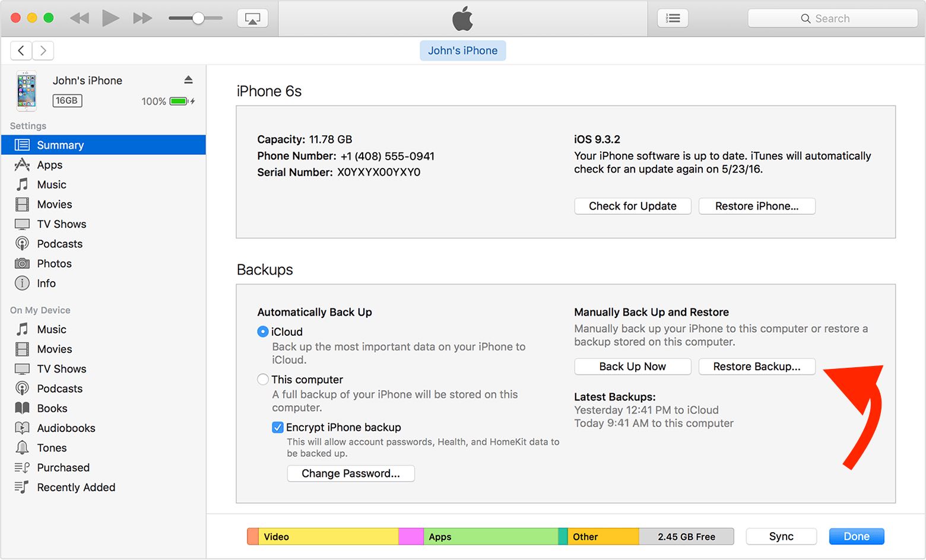
Task: Adjust the volume slider knob
Action: point(198,18)
